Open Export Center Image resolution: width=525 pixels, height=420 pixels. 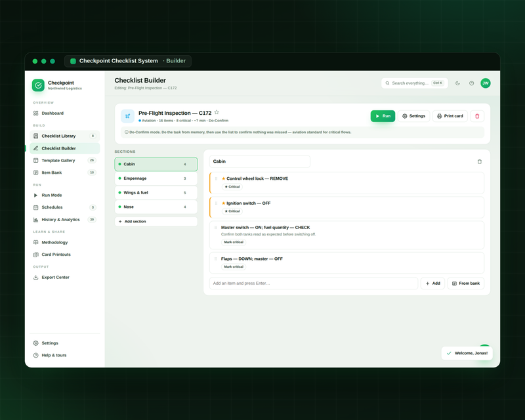click(x=64, y=278)
